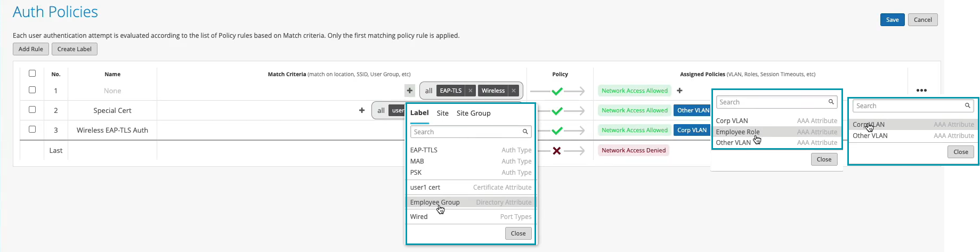The width and height of the screenshot is (980, 252).
Task: Click the Add Rule button
Action: [x=31, y=49]
